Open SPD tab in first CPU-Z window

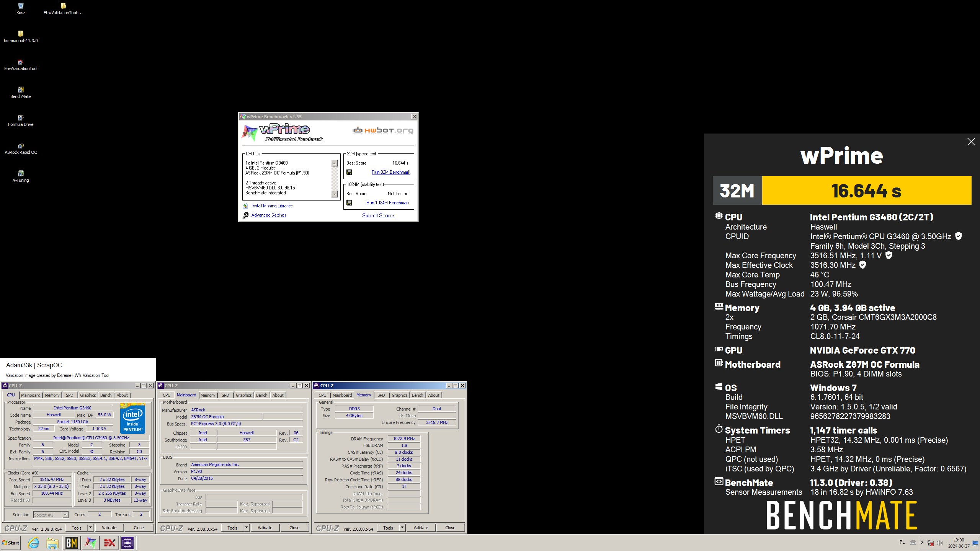70,395
